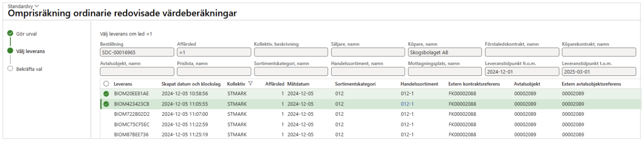Open the Mätdatum column header menu
Viewport: 644px width, 143px height.
(x=298, y=84)
